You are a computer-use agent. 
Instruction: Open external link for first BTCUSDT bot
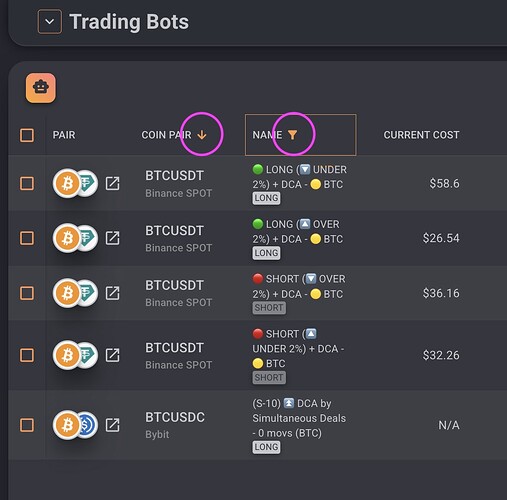(x=112, y=183)
